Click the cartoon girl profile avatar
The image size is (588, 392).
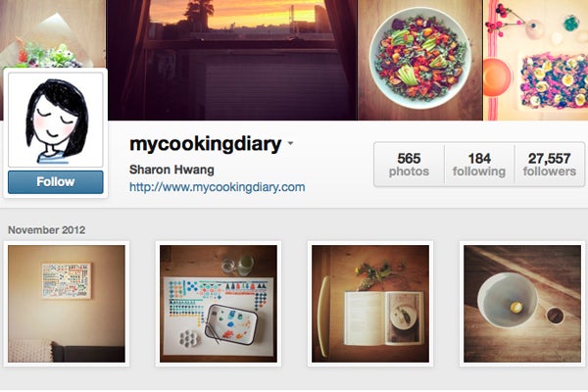pos(56,120)
